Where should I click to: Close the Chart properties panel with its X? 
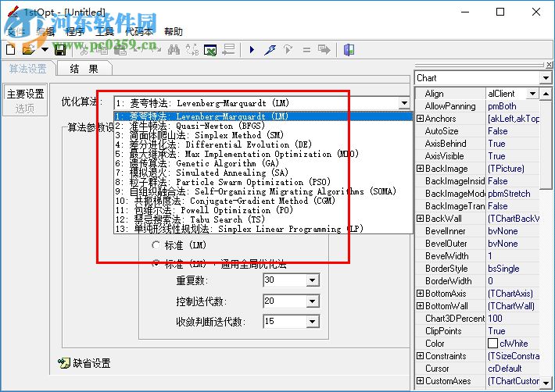point(549,65)
